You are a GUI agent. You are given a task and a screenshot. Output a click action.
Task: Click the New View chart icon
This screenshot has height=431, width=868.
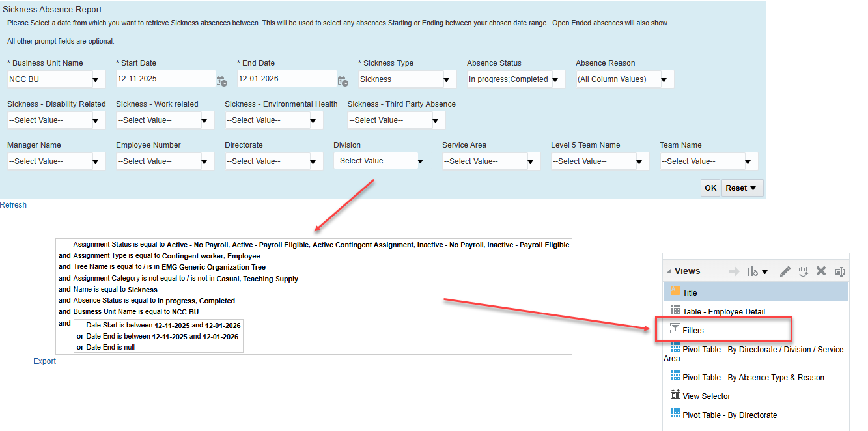click(753, 271)
